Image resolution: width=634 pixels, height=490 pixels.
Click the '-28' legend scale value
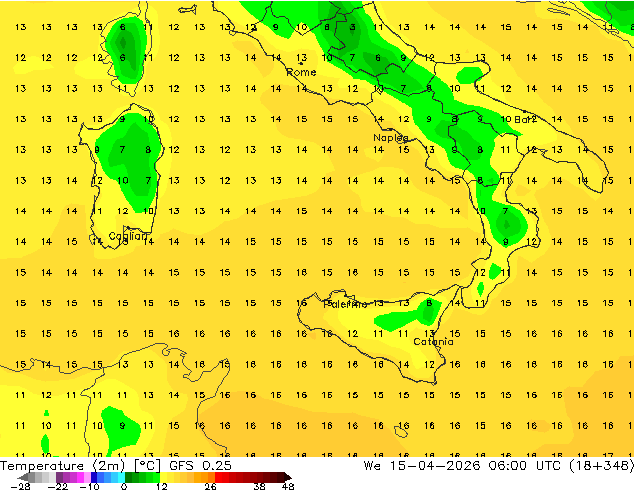tap(20, 486)
